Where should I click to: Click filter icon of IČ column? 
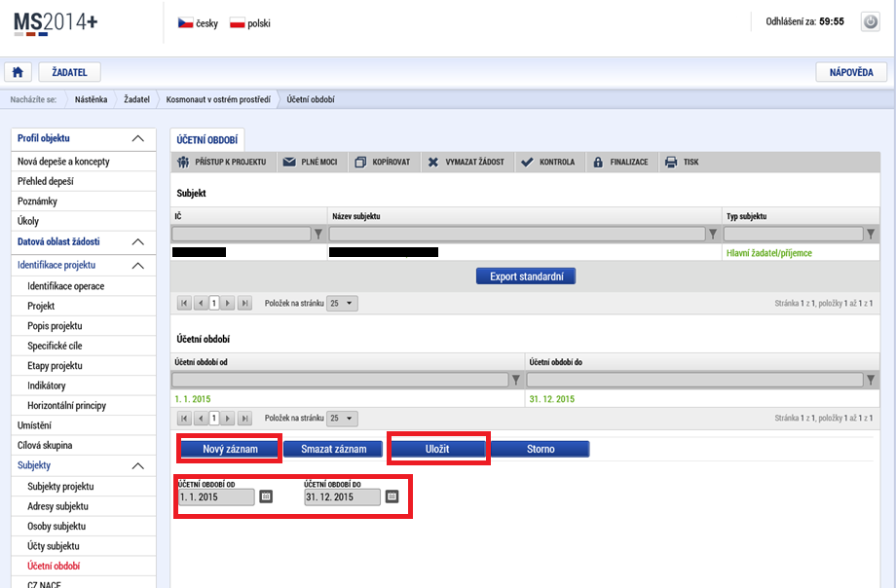(318, 234)
